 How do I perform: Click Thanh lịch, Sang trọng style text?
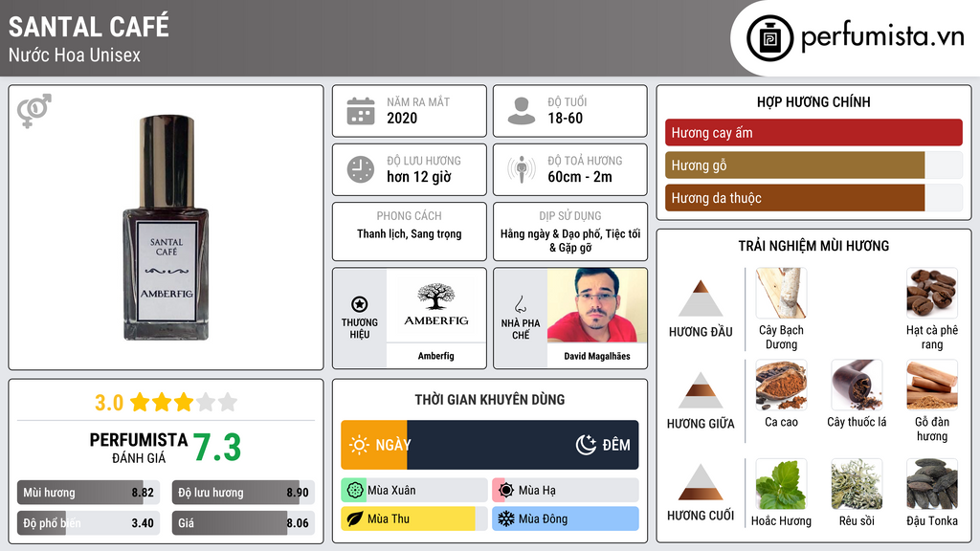point(410,233)
